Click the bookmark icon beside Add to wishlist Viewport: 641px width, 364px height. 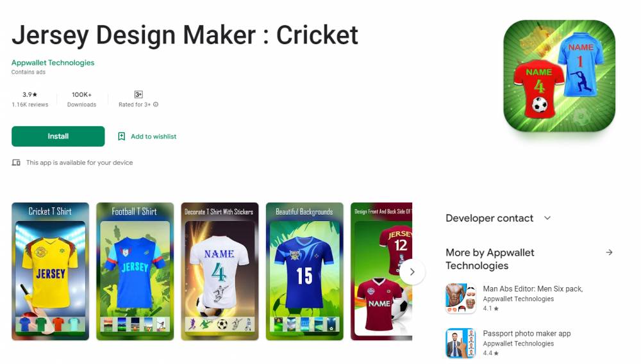point(121,136)
